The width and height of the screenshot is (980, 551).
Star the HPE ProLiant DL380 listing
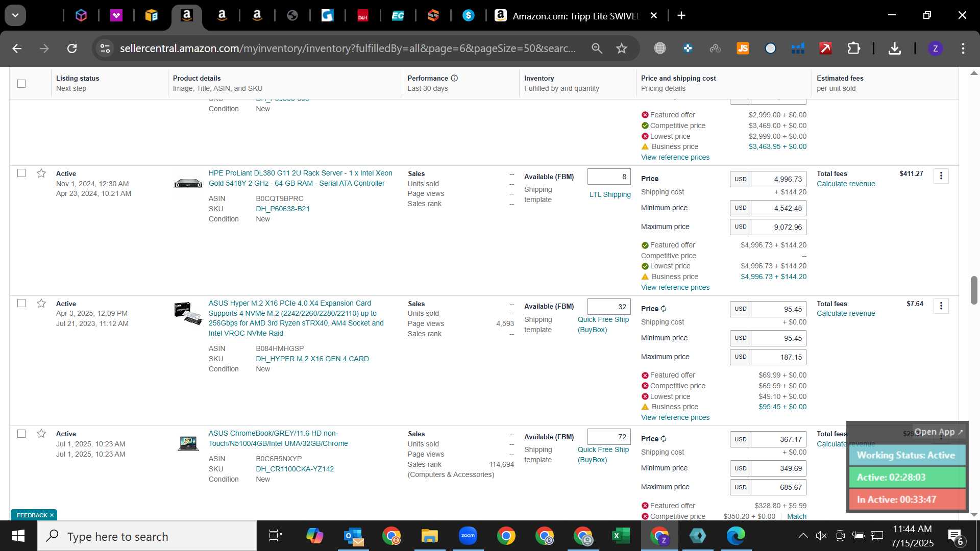[x=41, y=173]
